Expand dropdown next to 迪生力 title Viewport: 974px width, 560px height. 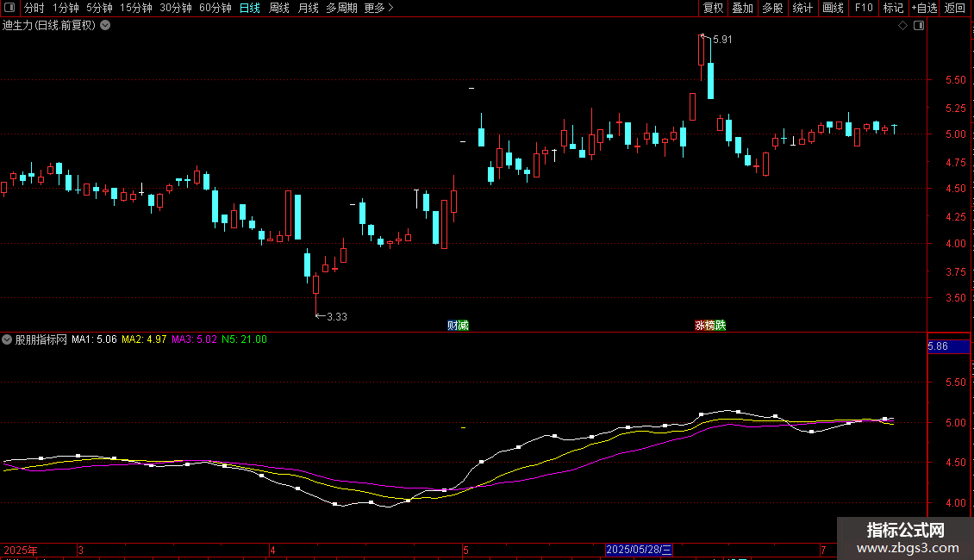click(106, 26)
